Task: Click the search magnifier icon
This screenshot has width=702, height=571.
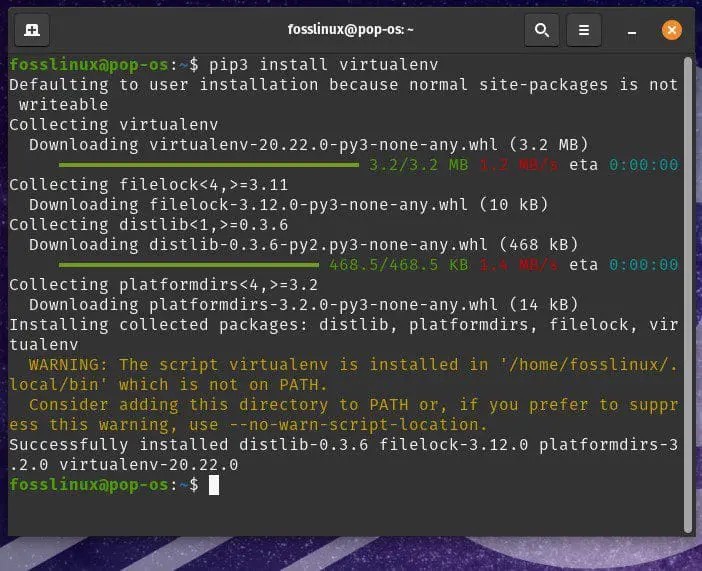Action: pyautogui.click(x=541, y=30)
